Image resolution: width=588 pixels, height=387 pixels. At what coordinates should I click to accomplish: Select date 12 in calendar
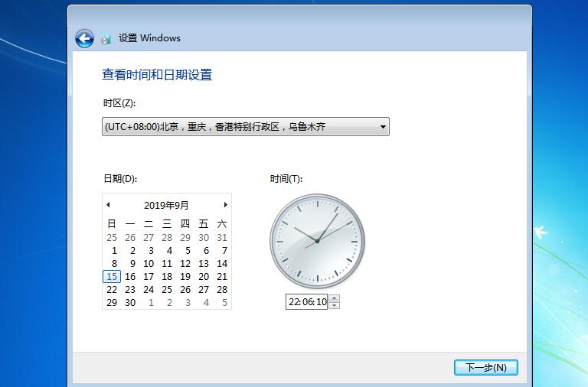point(185,264)
